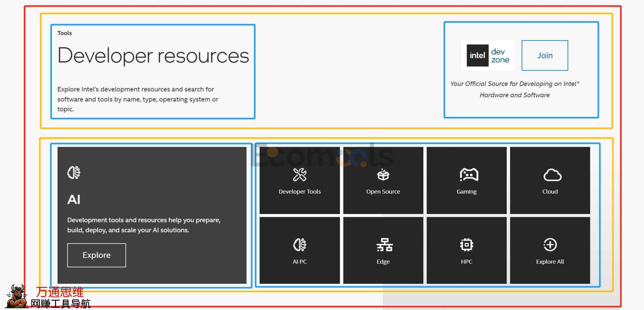Click the HPC processor chip icon
644x310 pixels.
[466, 245]
